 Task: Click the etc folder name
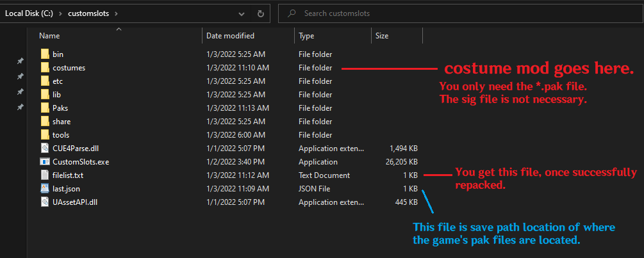[x=58, y=81]
